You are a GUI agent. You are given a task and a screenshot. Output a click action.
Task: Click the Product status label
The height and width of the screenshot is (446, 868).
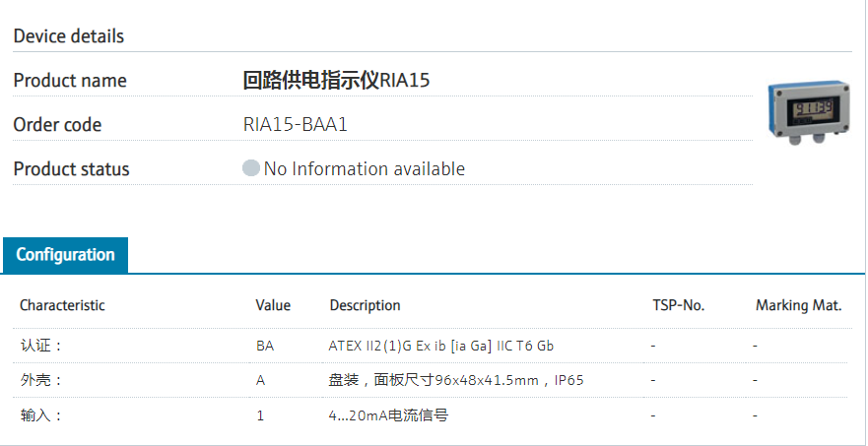tap(71, 169)
